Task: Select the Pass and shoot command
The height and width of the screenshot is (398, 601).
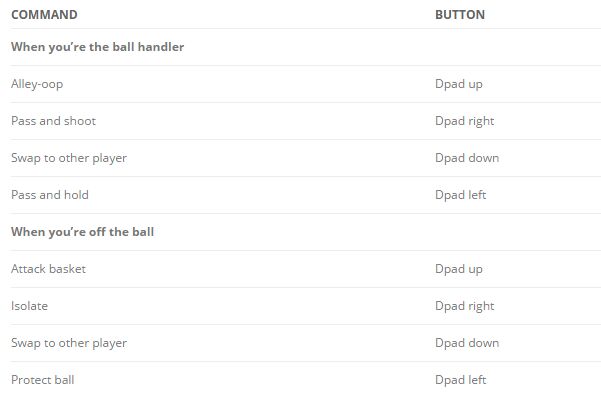Action: pyautogui.click(x=53, y=121)
